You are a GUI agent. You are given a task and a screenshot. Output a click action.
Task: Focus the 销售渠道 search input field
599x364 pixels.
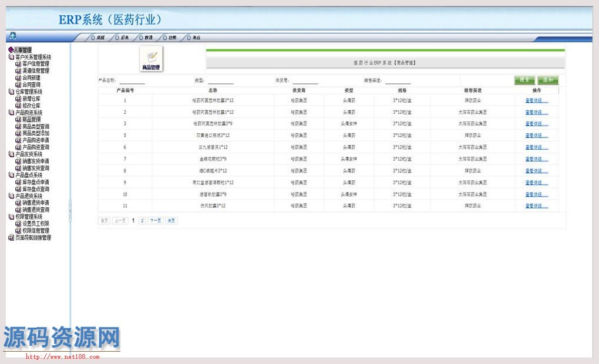coord(398,80)
